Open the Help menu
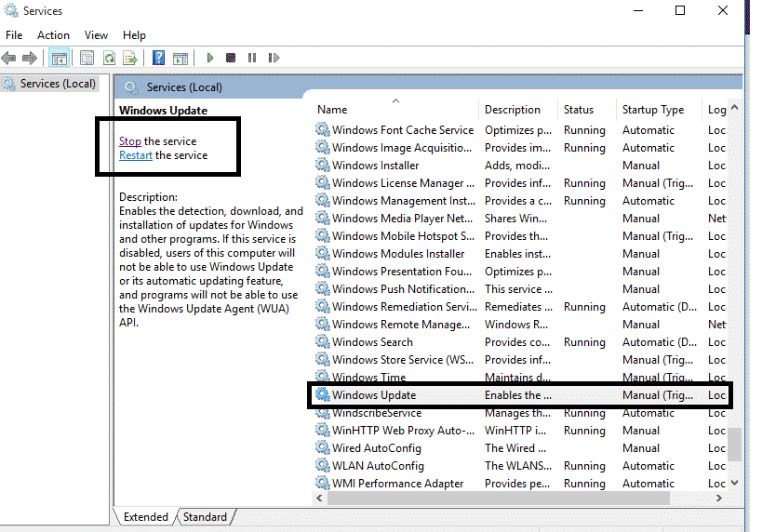Viewport: 762px width, 532px height. click(x=134, y=35)
